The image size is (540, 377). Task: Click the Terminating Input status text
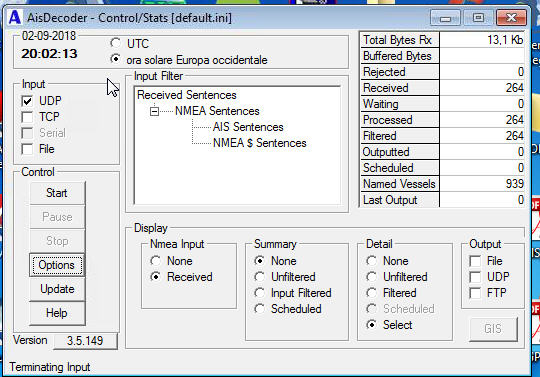(50, 367)
